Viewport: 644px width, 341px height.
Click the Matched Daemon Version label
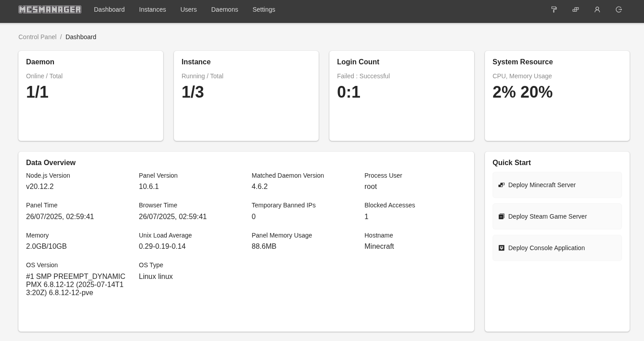click(288, 175)
